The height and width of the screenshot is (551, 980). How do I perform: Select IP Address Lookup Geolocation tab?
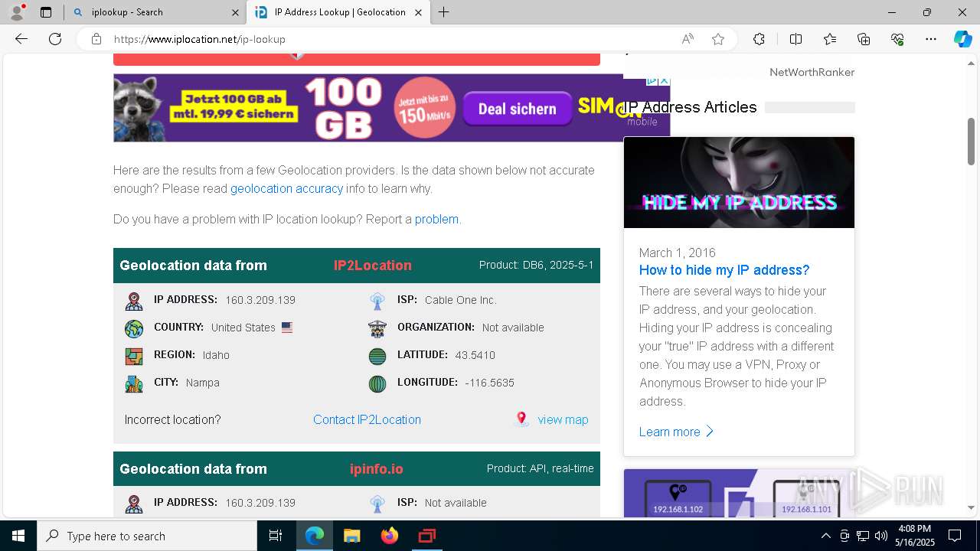[x=338, y=12]
